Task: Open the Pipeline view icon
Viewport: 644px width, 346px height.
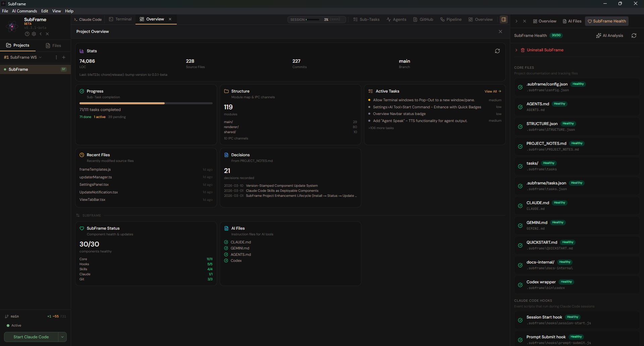Action: (x=442, y=19)
